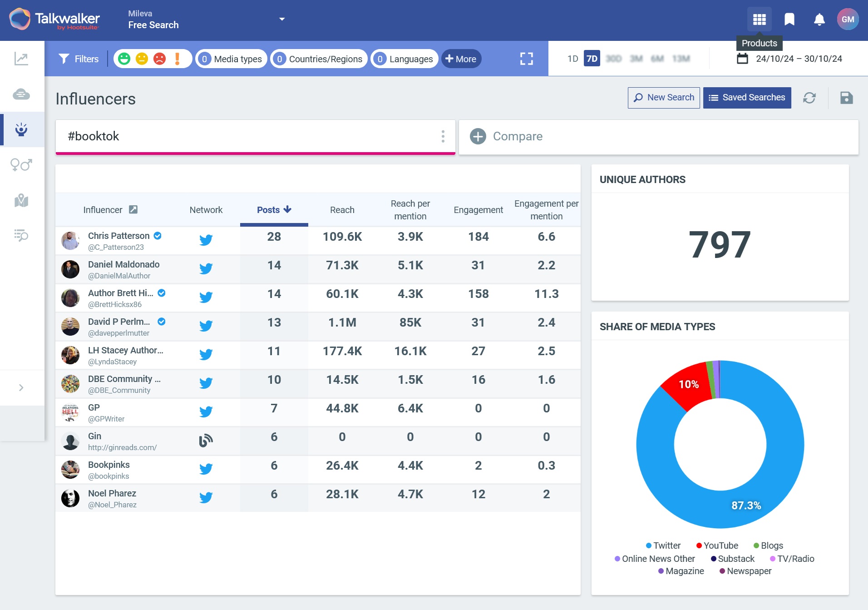
Task: Open the date range calendar picker
Action: 789,59
